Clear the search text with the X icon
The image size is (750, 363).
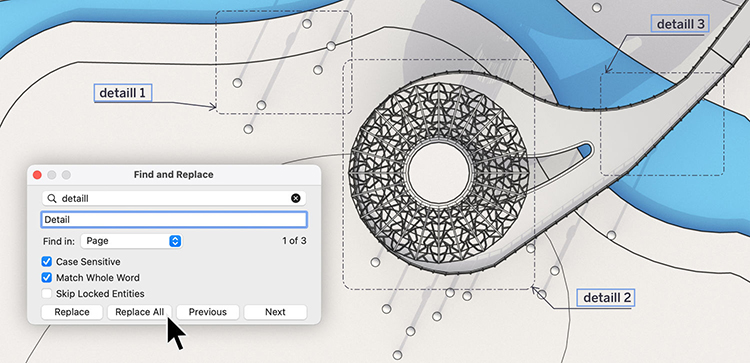tap(296, 198)
